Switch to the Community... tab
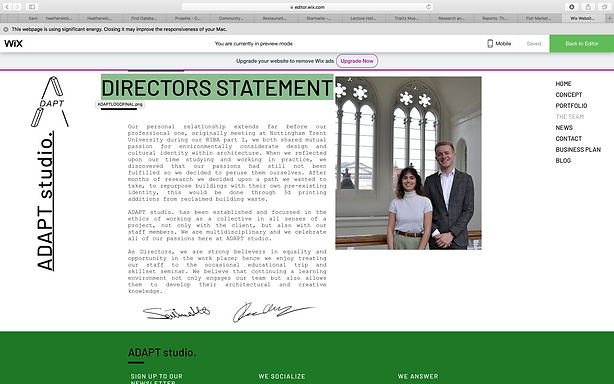Image resolution: width=614 pixels, height=384 pixels. click(232, 18)
